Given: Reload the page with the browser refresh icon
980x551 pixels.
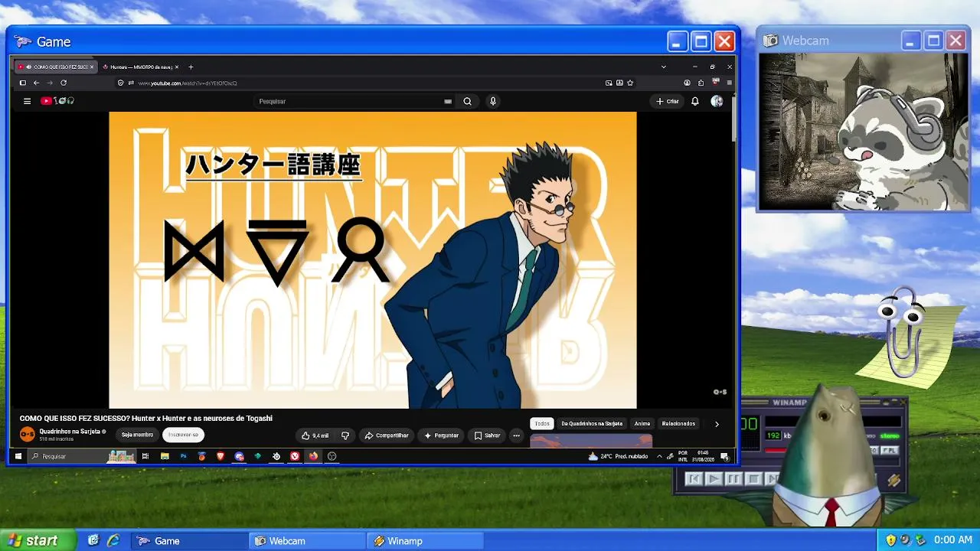Looking at the screenshot, I should 64,83.
